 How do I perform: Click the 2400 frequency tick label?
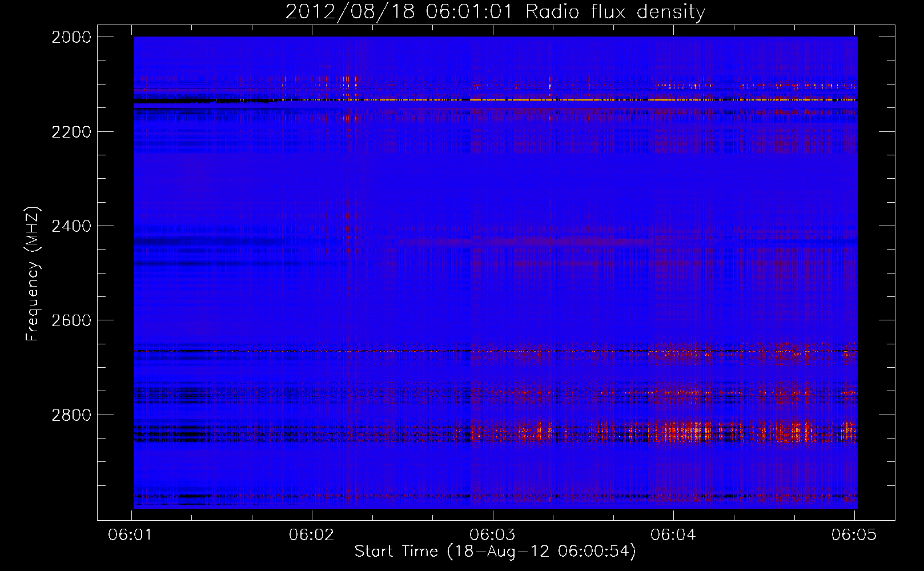coord(71,226)
